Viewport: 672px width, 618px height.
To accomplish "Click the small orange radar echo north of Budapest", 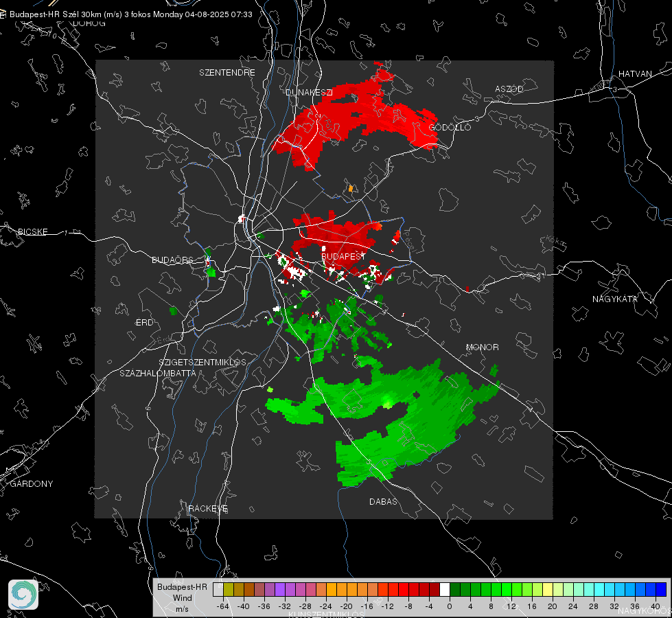I will coord(351,188).
